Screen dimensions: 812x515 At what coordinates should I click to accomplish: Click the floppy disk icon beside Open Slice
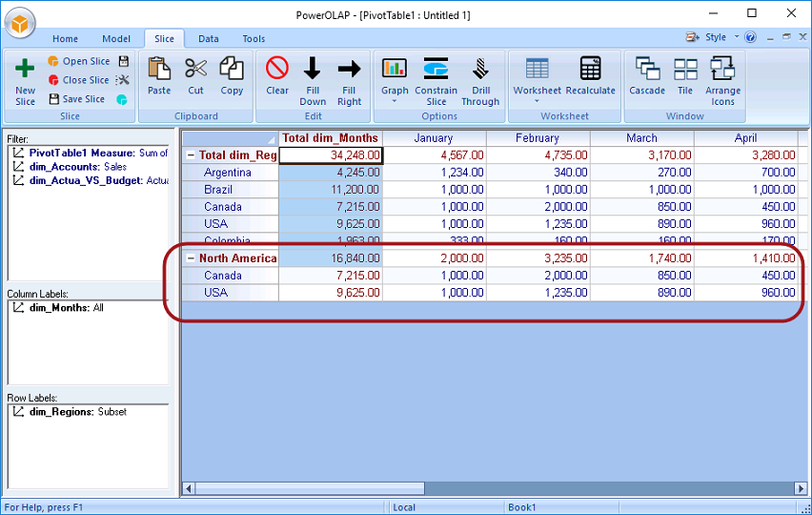[123, 61]
